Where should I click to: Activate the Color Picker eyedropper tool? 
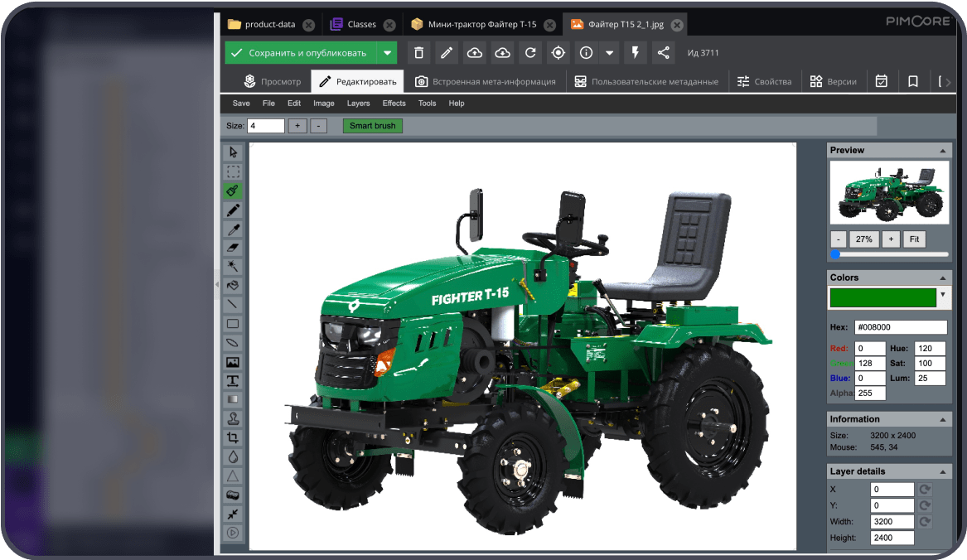[x=233, y=229]
